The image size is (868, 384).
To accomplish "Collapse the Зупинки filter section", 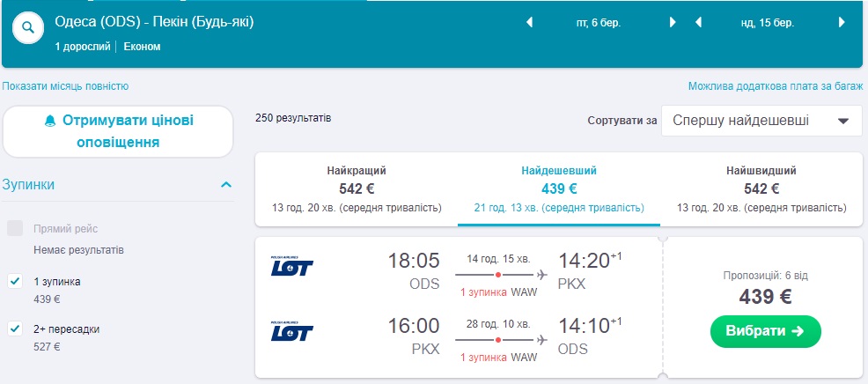I will coord(226,185).
